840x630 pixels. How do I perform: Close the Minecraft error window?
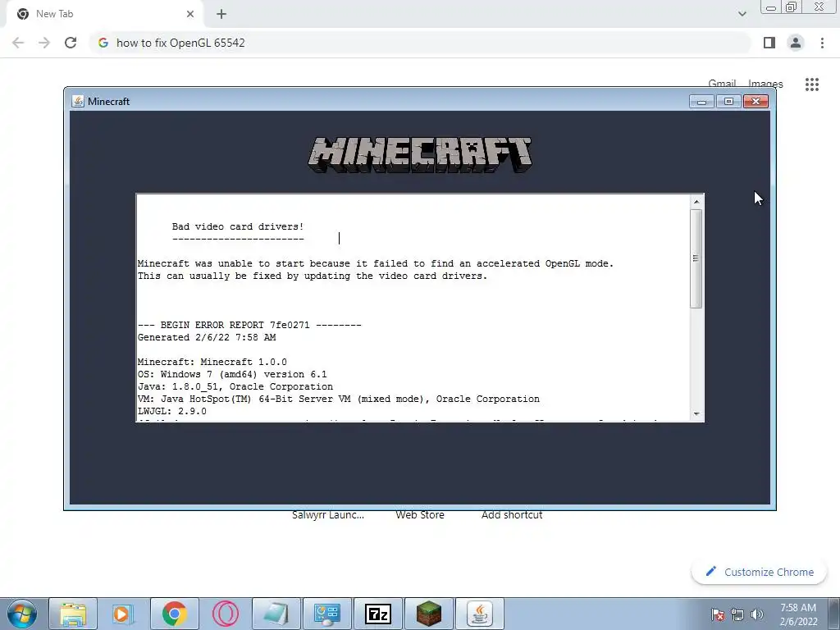click(x=756, y=101)
